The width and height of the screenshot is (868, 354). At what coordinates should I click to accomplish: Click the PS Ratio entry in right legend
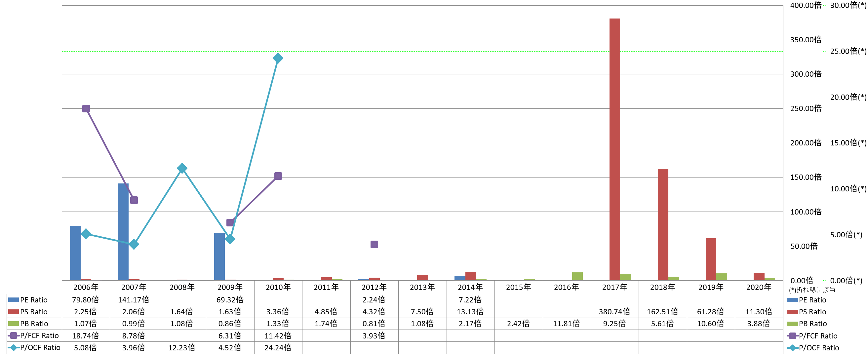coord(807,312)
